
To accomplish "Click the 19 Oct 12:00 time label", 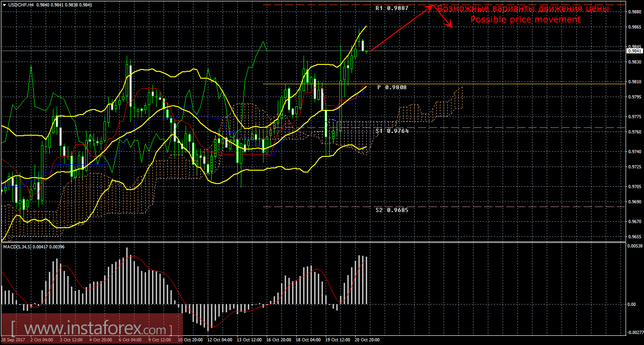I will (338, 340).
